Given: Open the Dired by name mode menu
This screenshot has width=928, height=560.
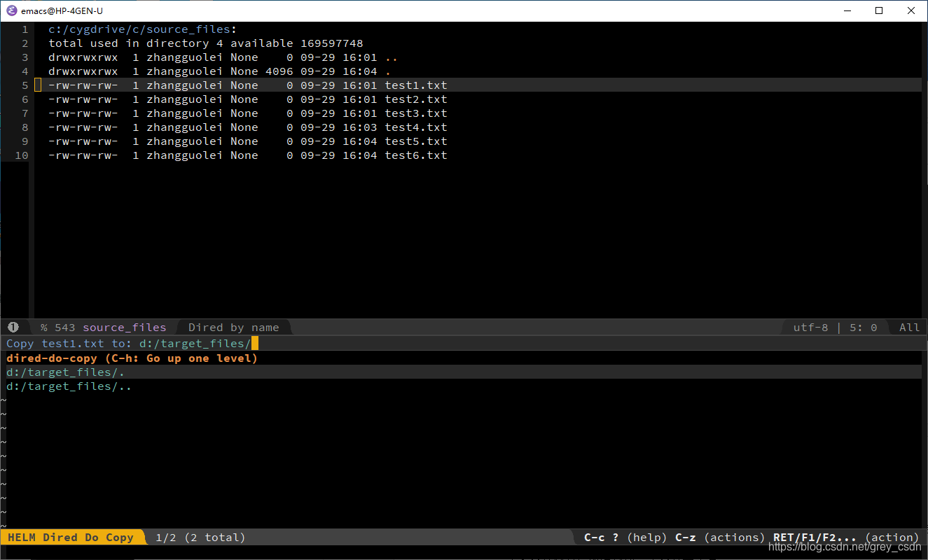Looking at the screenshot, I should click(x=234, y=327).
